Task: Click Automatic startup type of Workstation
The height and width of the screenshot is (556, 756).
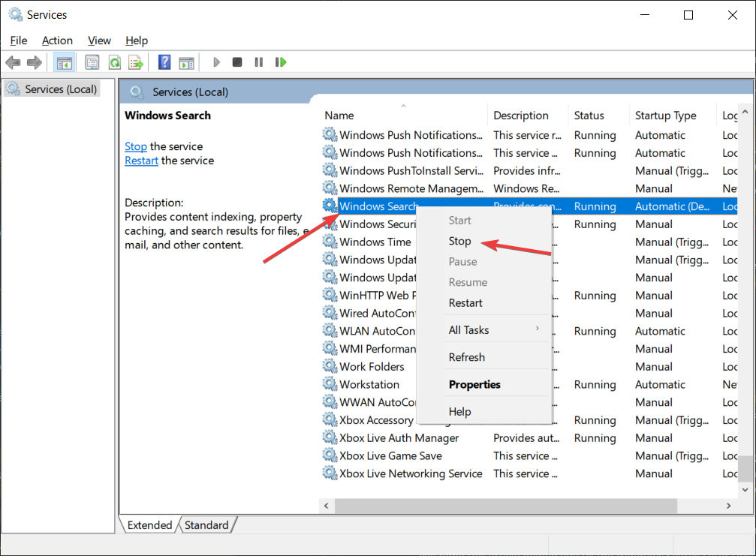Action: (660, 384)
